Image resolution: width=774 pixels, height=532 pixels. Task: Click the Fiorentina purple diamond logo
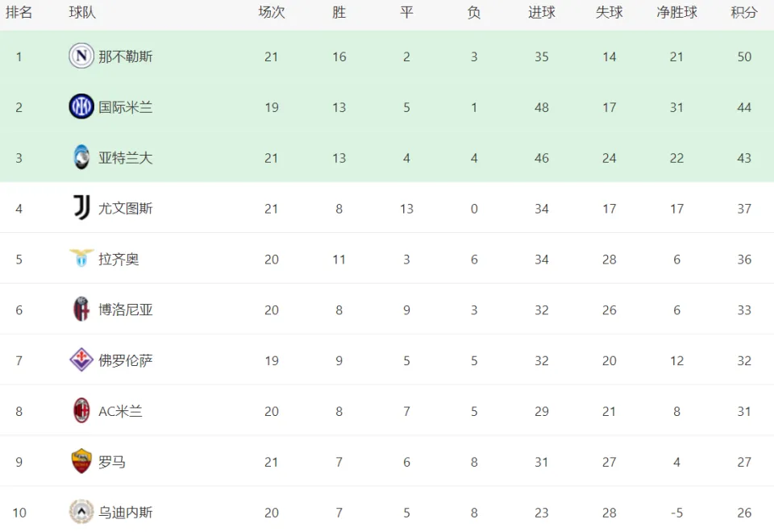(x=81, y=360)
